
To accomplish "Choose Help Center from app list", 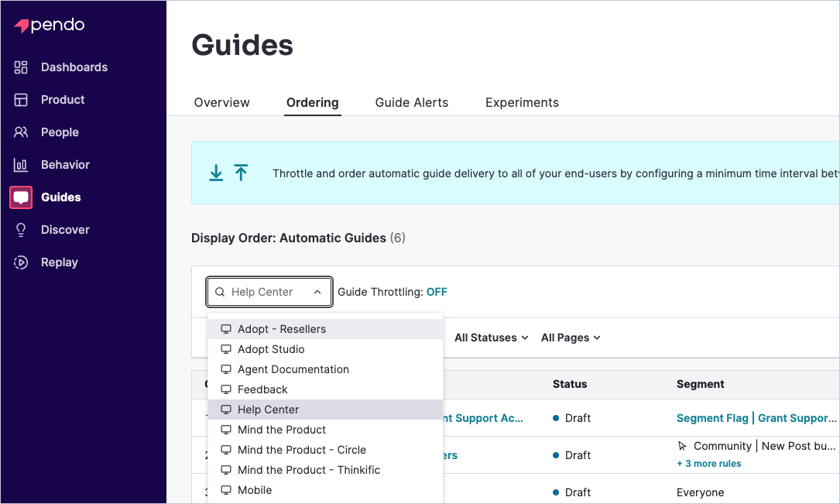I will (x=326, y=410).
